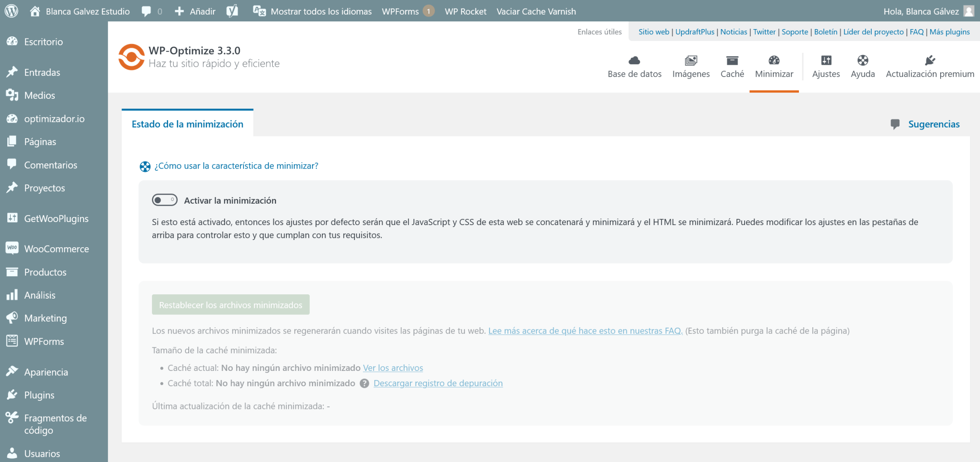Screen dimensions: 980x462
Task: Click Restablecer los archivos minimizados button
Action: click(231, 305)
